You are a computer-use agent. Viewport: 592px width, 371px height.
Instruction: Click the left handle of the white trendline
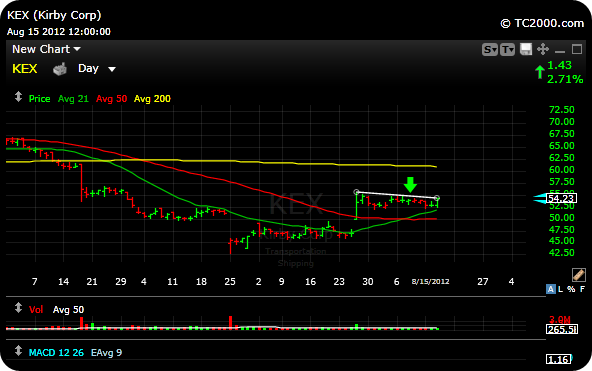(356, 192)
